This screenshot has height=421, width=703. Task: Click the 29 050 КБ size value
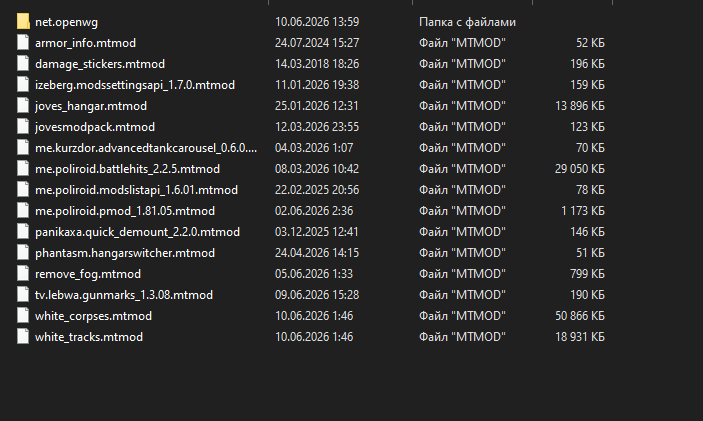click(580, 169)
